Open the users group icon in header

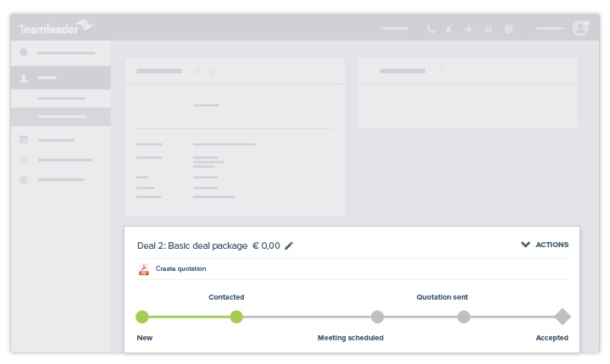[x=489, y=29]
